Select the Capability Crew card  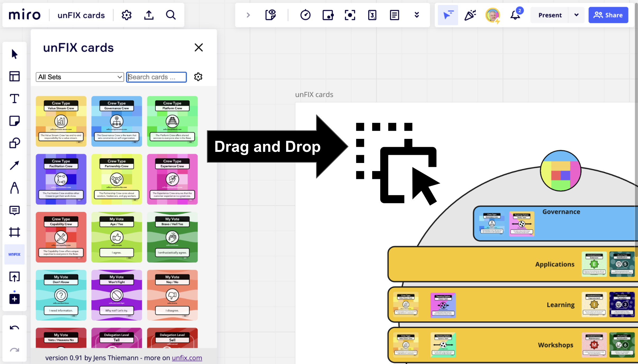[x=61, y=237]
